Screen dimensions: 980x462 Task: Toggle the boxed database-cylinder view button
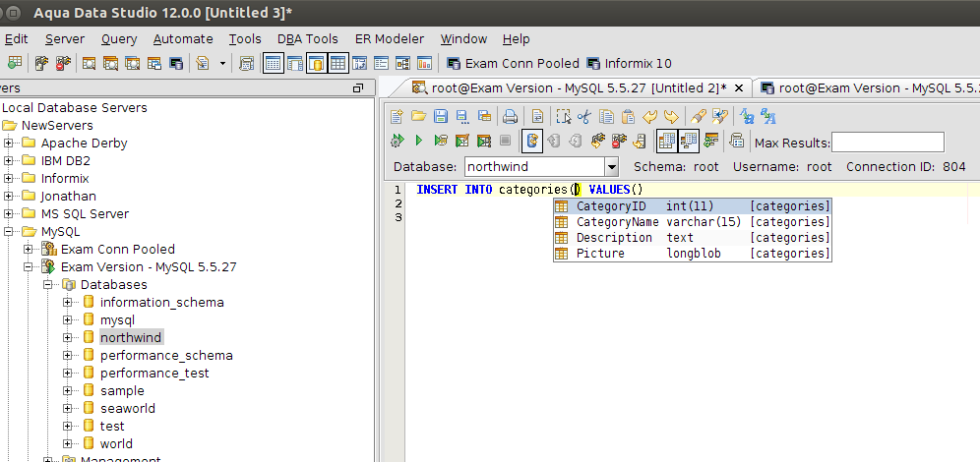click(x=316, y=63)
